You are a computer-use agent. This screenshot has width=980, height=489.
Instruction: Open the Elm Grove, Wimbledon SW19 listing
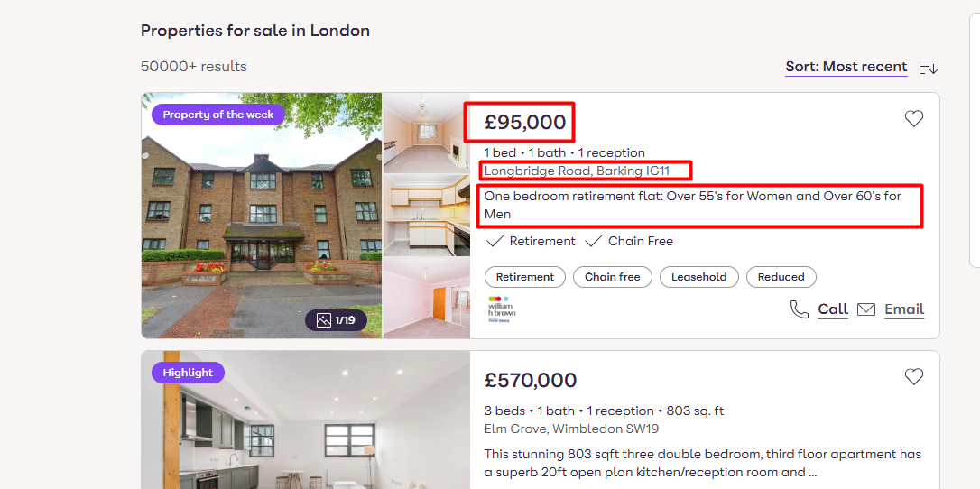click(x=571, y=429)
